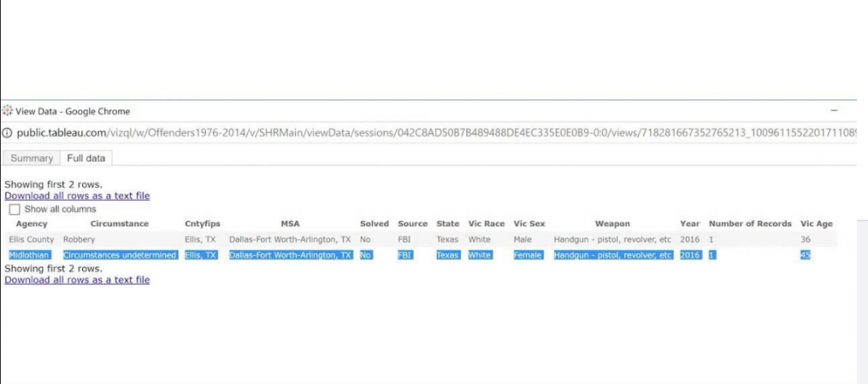Click the Female value in Vic Sex column
Image resolution: width=868 pixels, height=384 pixels.
[x=527, y=255]
